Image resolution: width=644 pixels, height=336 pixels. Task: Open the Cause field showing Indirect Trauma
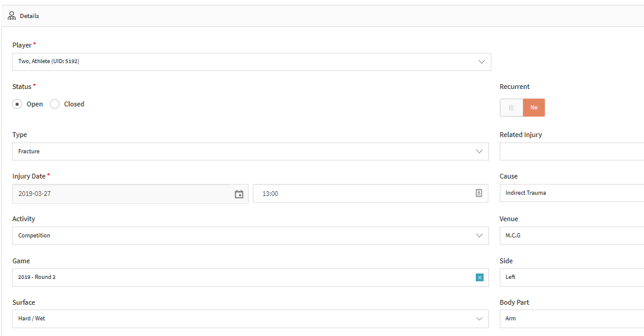point(572,193)
